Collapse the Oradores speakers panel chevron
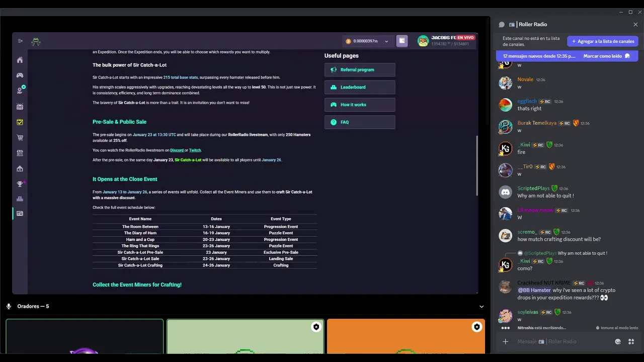 point(481,306)
